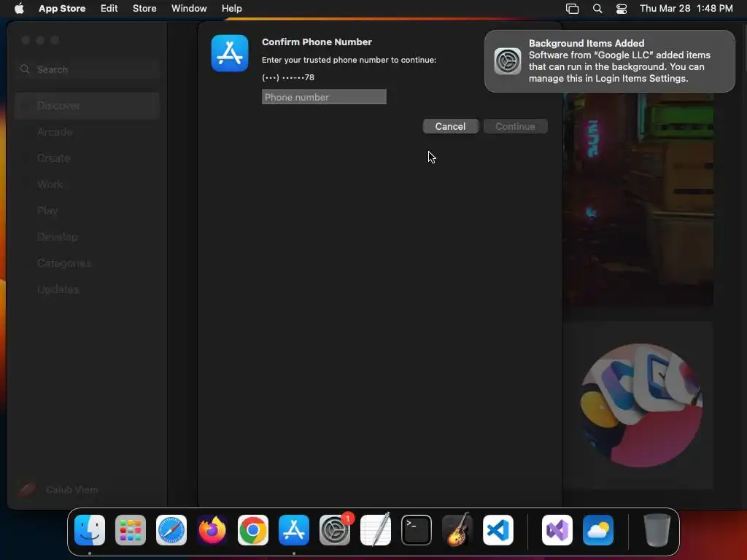747x560 pixels.
Task: Select Work in App Store sidebar
Action: [87, 184]
